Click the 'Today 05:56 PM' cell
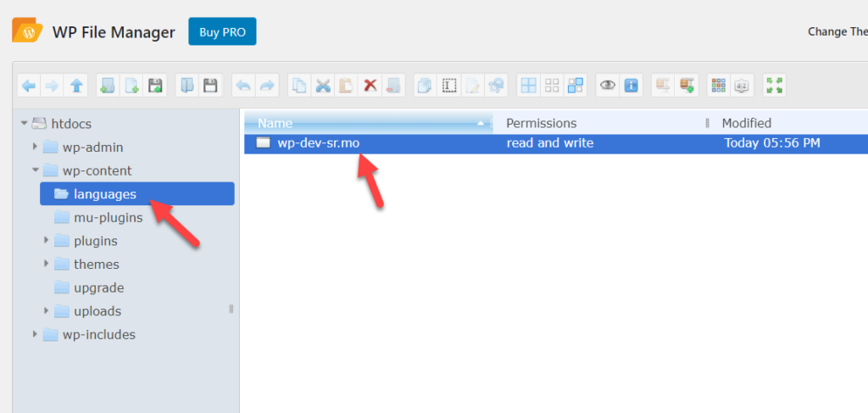Image resolution: width=868 pixels, height=413 pixels. pos(771,143)
